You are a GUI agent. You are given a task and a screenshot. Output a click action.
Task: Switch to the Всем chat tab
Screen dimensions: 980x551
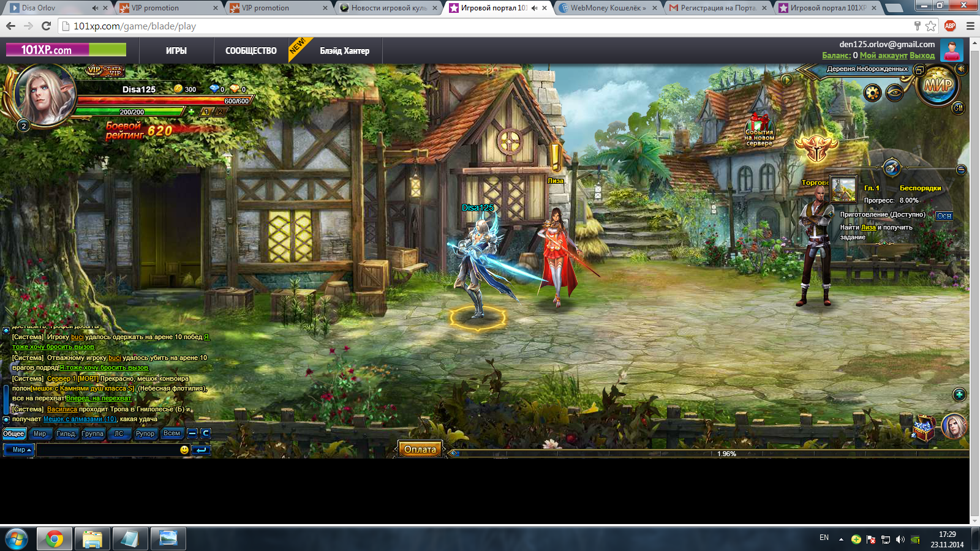[171, 433]
